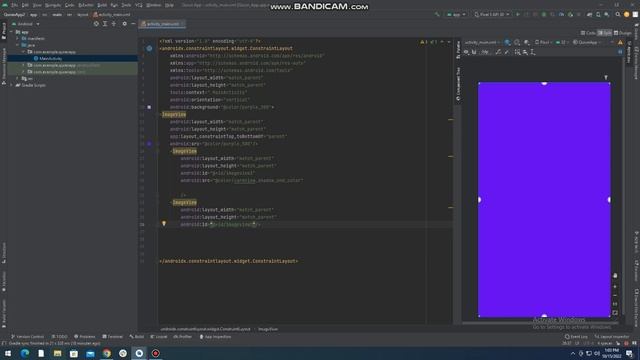Viewport: 640px width, 360px height.
Task: Run the app with the green play button
Action: [x=518, y=15]
